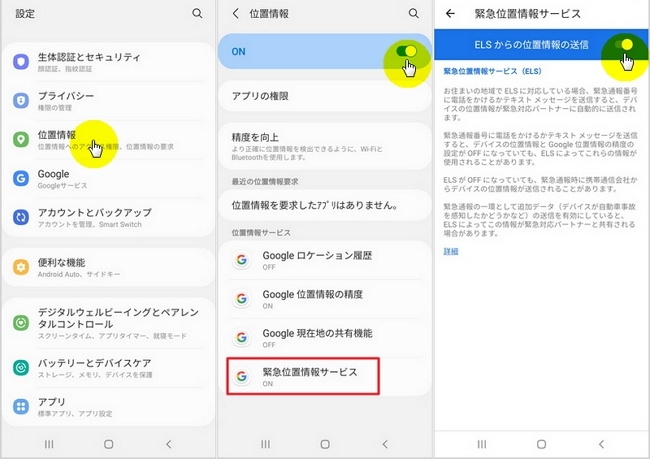The image size is (650, 459).
Task: Open バッテリーとデバイスケア
Action: pos(108,367)
